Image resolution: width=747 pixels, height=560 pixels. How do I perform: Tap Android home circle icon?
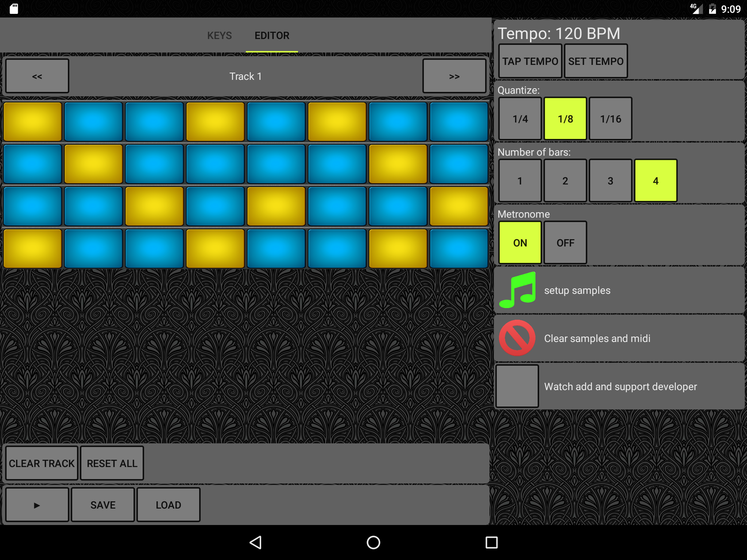373,542
